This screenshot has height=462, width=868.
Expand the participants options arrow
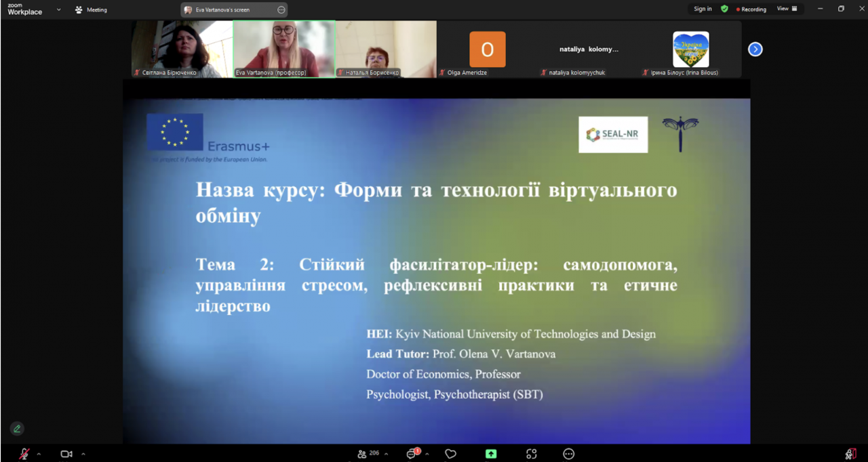tap(388, 454)
